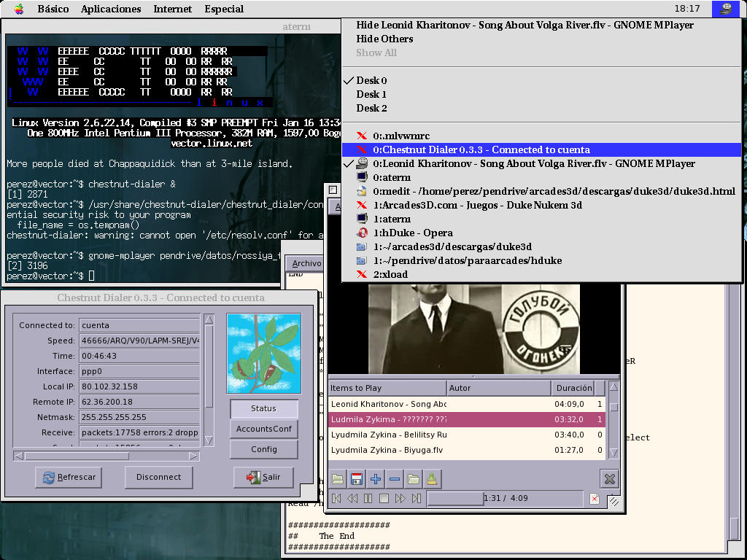Click the medit icon in window list
The width and height of the screenshot is (747, 560).
[362, 191]
